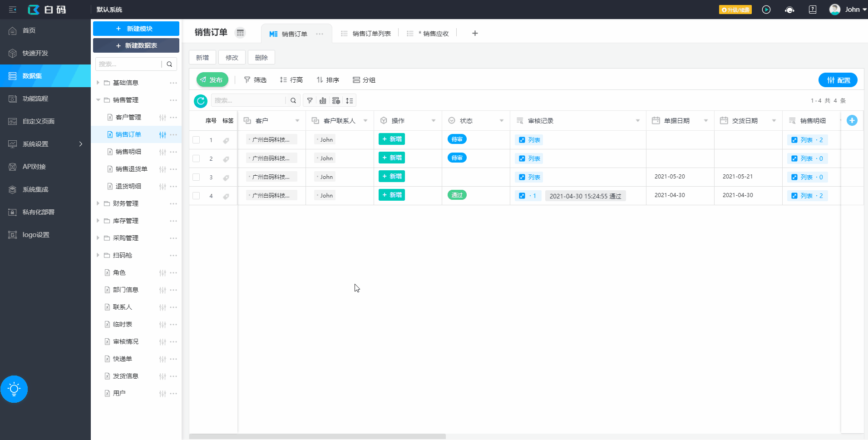Expand the 财务管理 folder
The height and width of the screenshot is (440, 868).
tap(98, 203)
